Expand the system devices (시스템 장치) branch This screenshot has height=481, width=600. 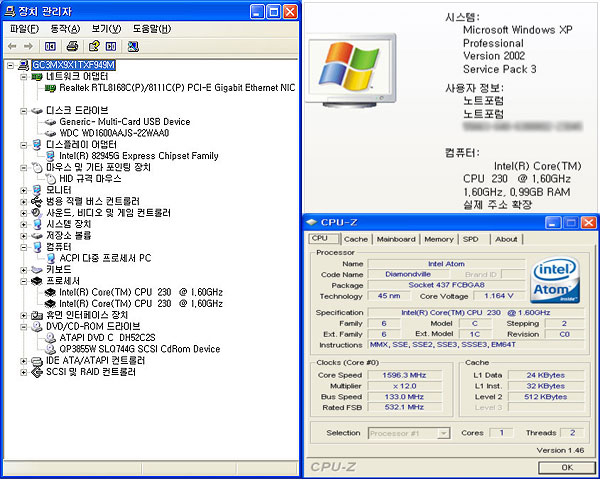click(24, 224)
